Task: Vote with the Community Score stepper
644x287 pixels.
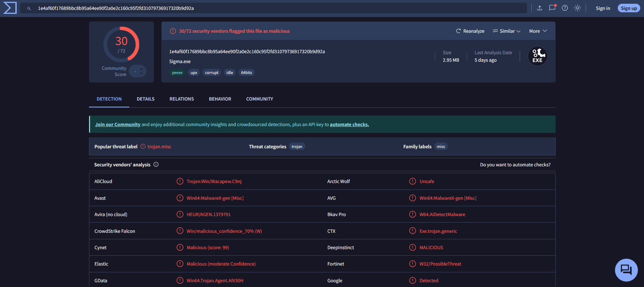Action: click(138, 71)
